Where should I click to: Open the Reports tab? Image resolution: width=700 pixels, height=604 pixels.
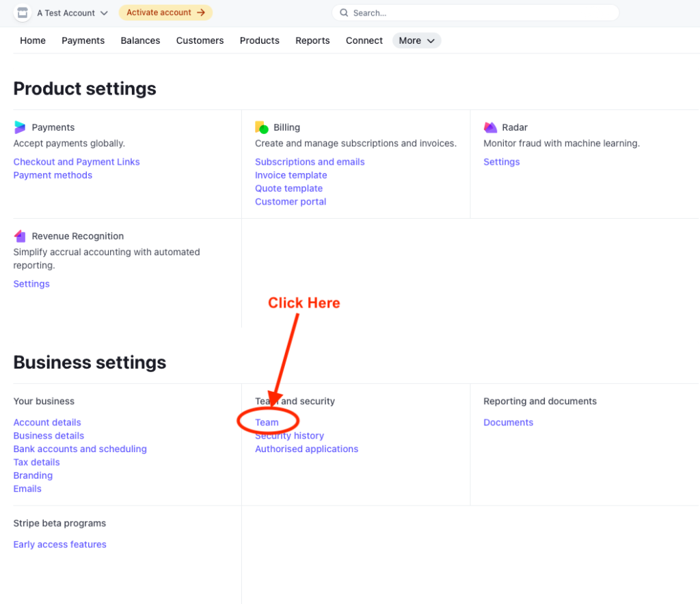click(x=312, y=40)
